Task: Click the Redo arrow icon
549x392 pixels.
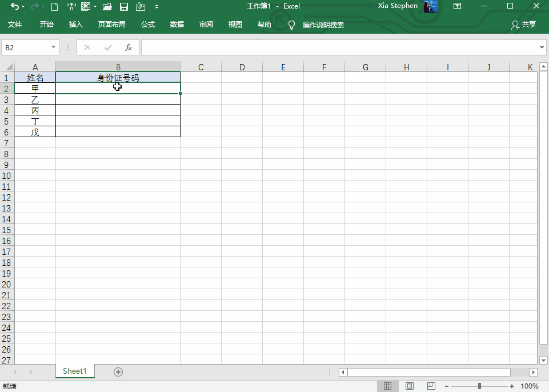Action: point(35,6)
